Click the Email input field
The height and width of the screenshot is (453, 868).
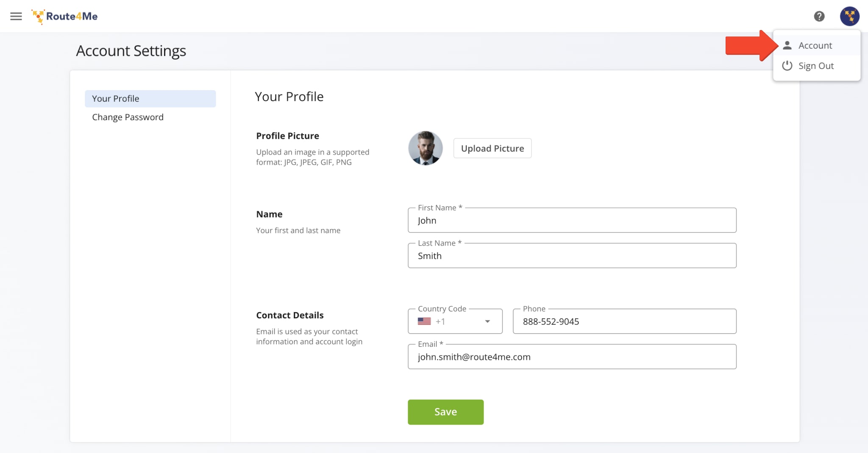coord(572,357)
